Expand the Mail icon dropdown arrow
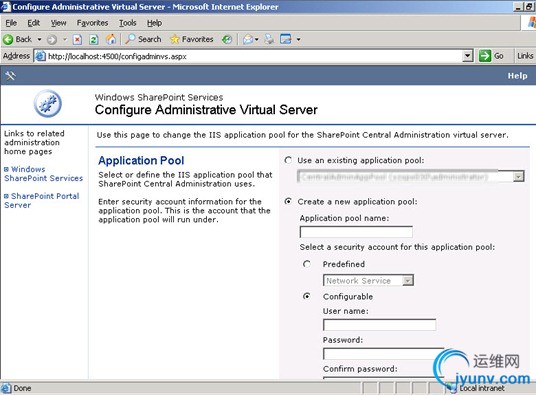This screenshot has width=536, height=395. (256, 40)
